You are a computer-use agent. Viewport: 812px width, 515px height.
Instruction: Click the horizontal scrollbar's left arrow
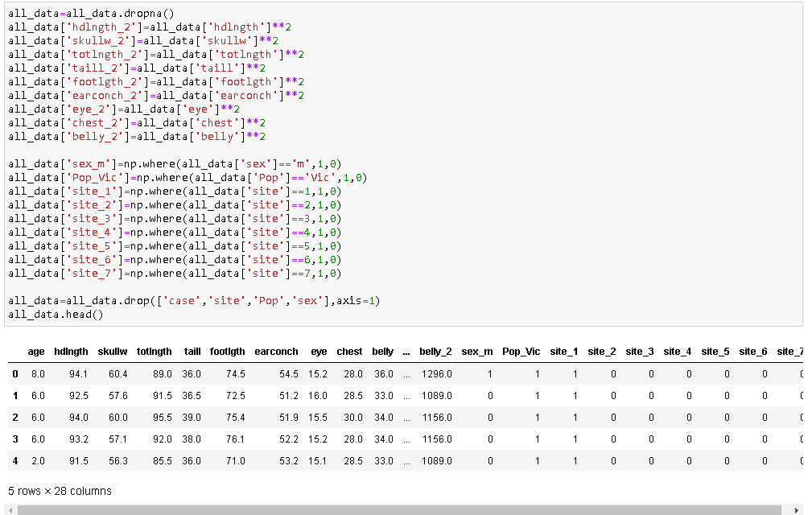[x=10, y=510]
